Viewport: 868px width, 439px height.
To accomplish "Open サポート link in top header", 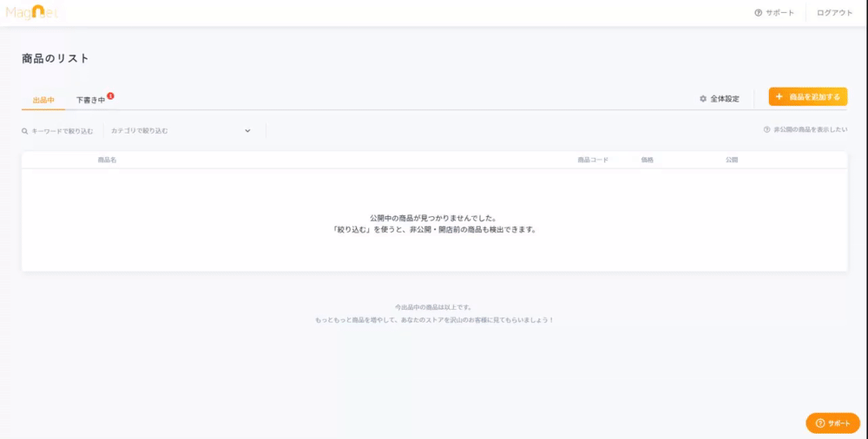I will click(x=774, y=13).
